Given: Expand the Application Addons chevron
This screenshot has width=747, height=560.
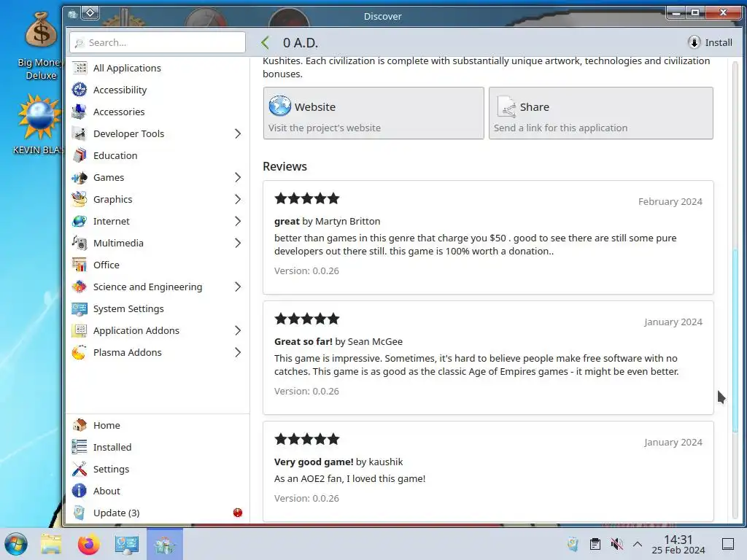Looking at the screenshot, I should pyautogui.click(x=238, y=331).
